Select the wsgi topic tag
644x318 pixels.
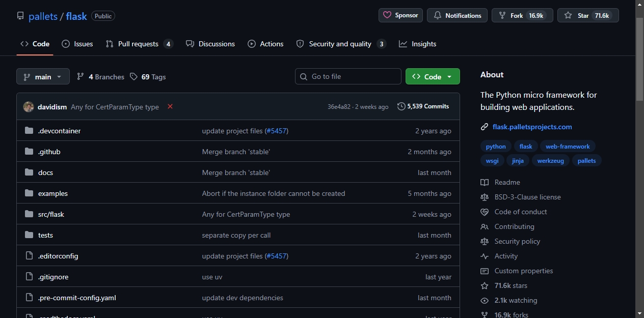point(492,161)
